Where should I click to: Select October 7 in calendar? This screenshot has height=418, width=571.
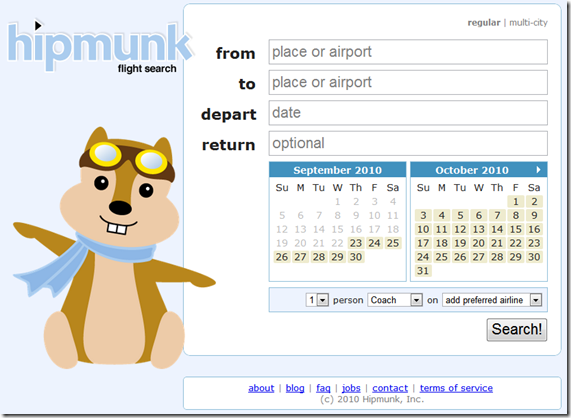[497, 216]
